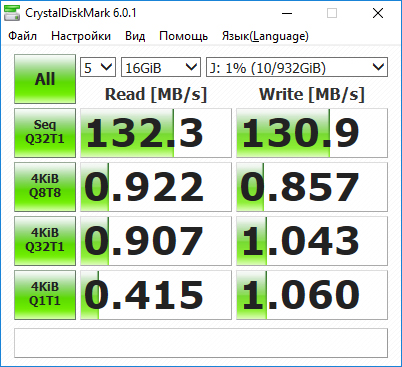Run all benchmarks with All button

point(45,79)
